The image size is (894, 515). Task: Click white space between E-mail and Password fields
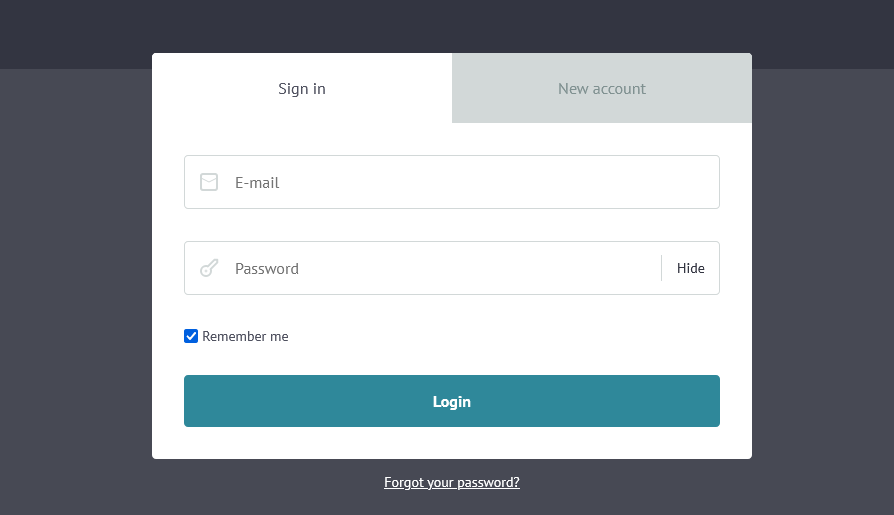(452, 225)
